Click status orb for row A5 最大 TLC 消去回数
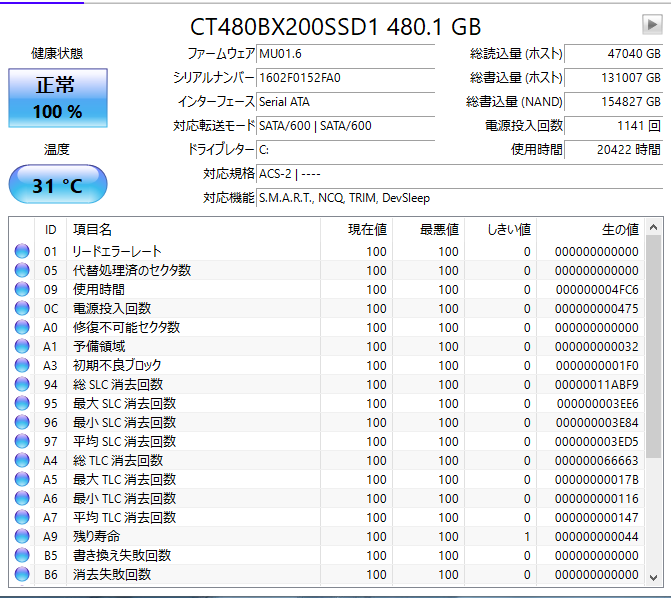The image size is (671, 598). coord(22,479)
